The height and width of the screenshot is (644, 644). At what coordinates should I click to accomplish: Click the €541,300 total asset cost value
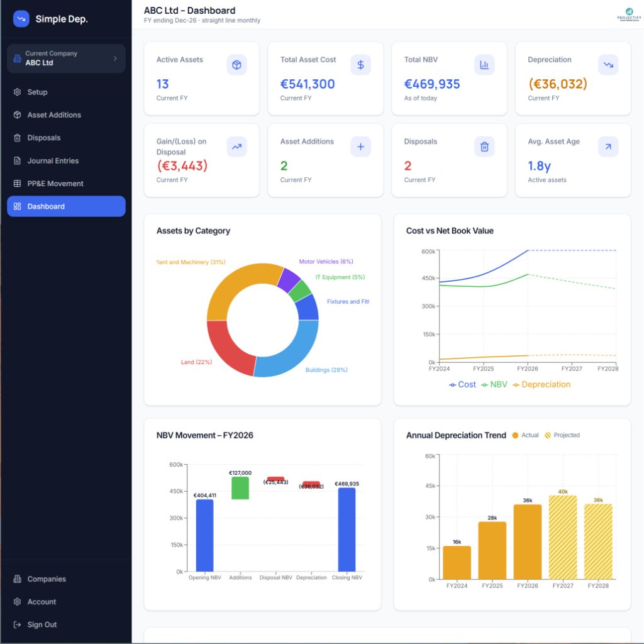[x=308, y=84]
